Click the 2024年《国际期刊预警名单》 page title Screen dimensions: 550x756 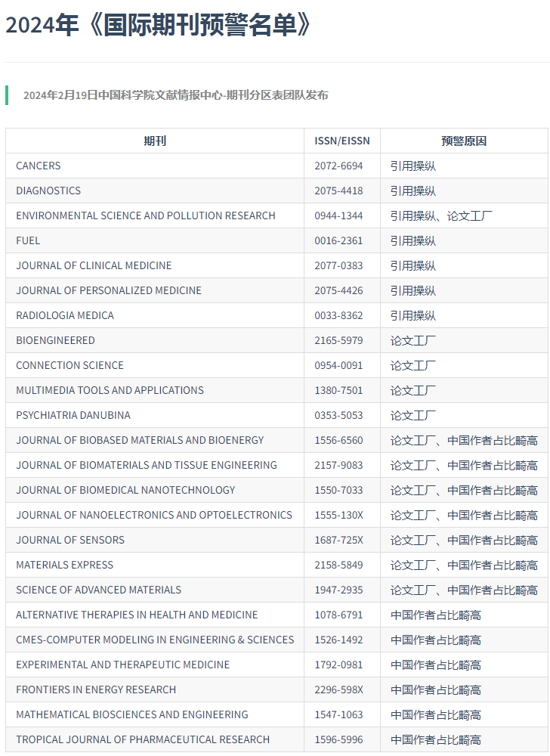point(159,25)
